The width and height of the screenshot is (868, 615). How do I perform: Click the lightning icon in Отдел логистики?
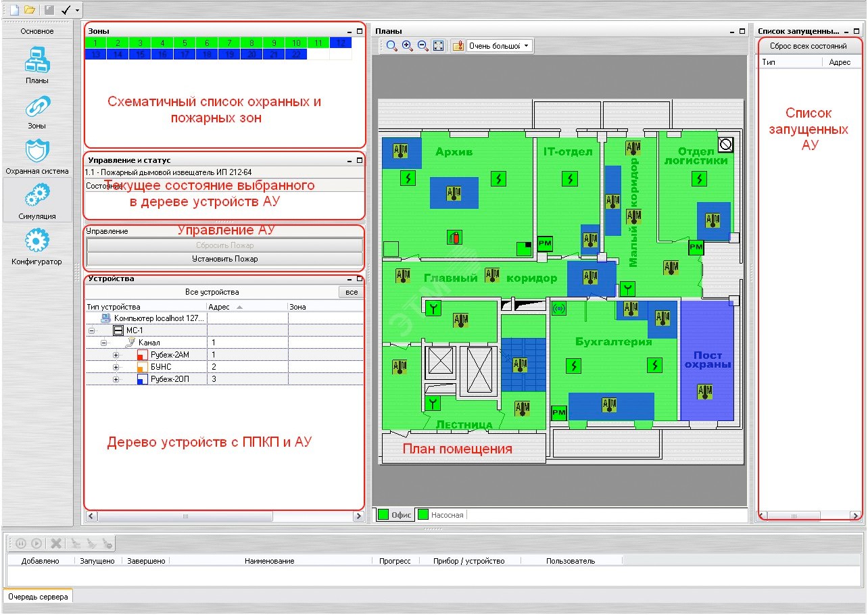[x=700, y=178]
